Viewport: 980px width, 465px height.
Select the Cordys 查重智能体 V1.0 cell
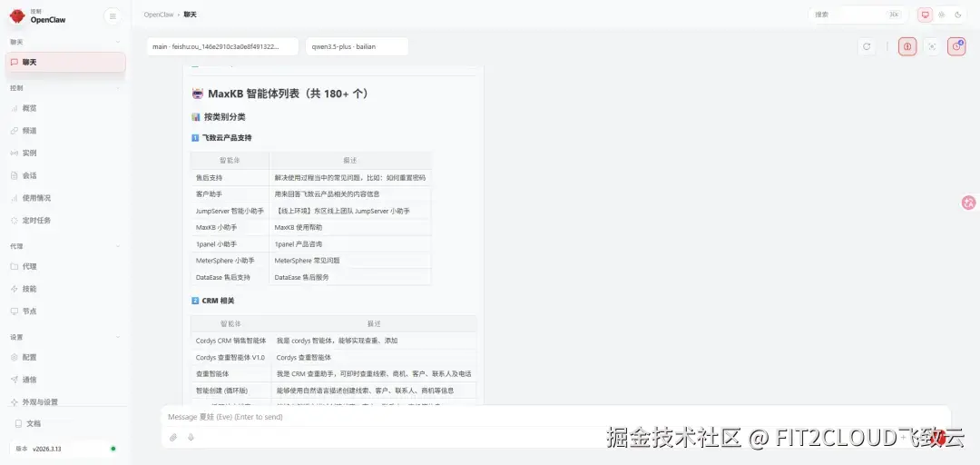pyautogui.click(x=230, y=357)
